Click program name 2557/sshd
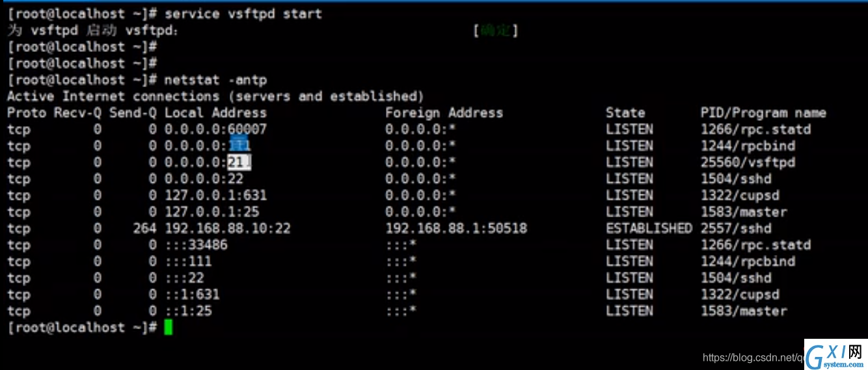Viewport: 868px width, 370px height. (x=736, y=228)
